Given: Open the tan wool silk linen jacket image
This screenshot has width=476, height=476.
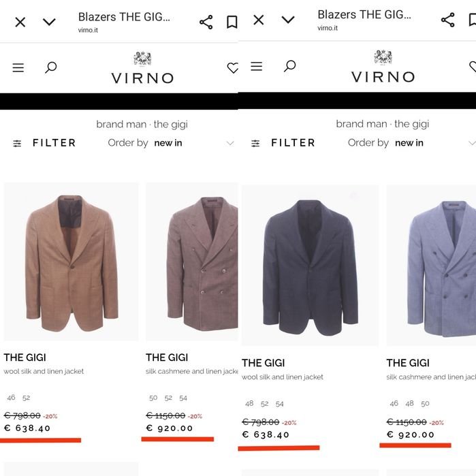Looking at the screenshot, I should [71, 261].
